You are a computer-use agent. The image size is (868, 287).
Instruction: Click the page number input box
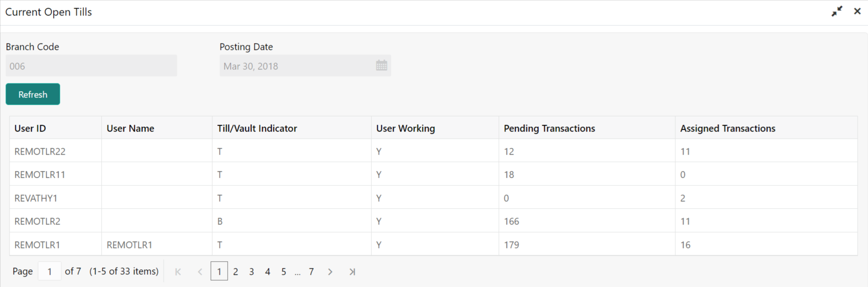pos(49,272)
